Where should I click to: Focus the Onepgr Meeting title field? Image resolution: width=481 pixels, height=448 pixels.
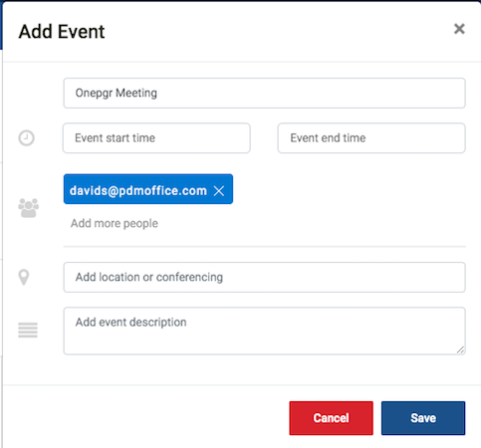click(x=264, y=93)
